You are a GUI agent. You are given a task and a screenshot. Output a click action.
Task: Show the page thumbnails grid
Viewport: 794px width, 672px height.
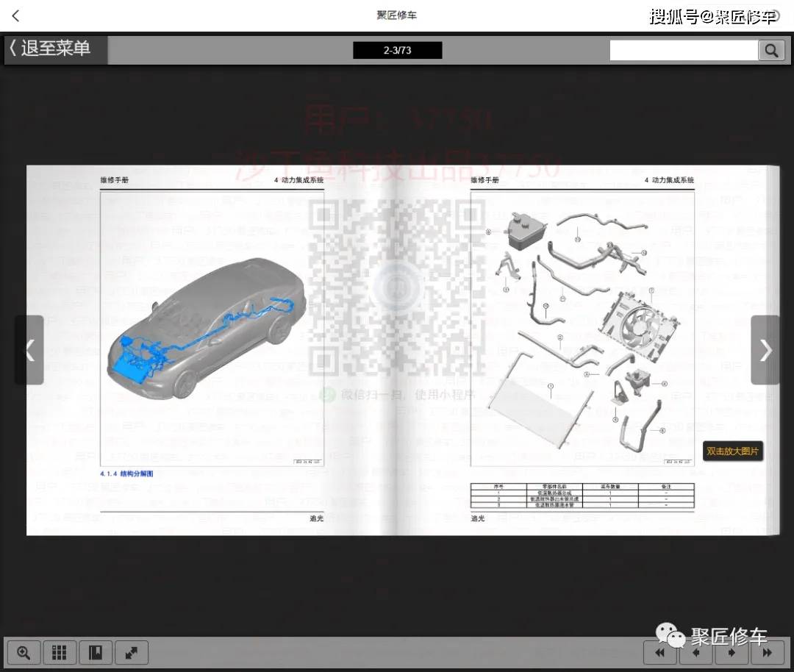coord(60,652)
